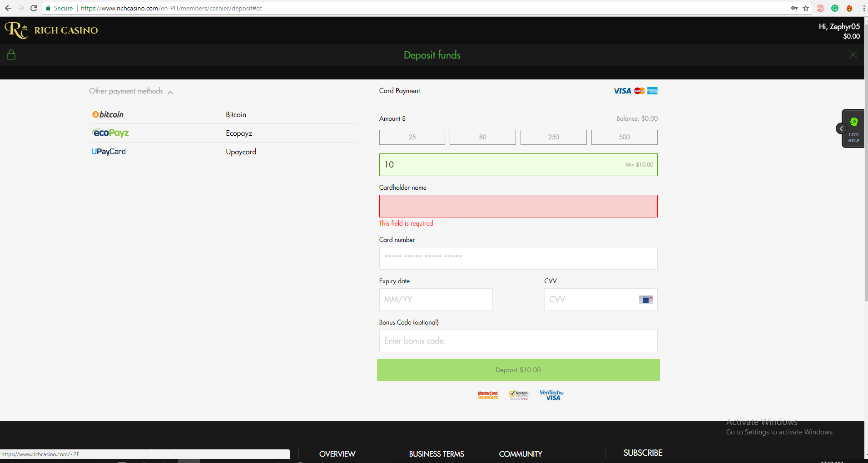Click the SUBSCRIBE footer heading
The width and height of the screenshot is (868, 463).
click(643, 453)
